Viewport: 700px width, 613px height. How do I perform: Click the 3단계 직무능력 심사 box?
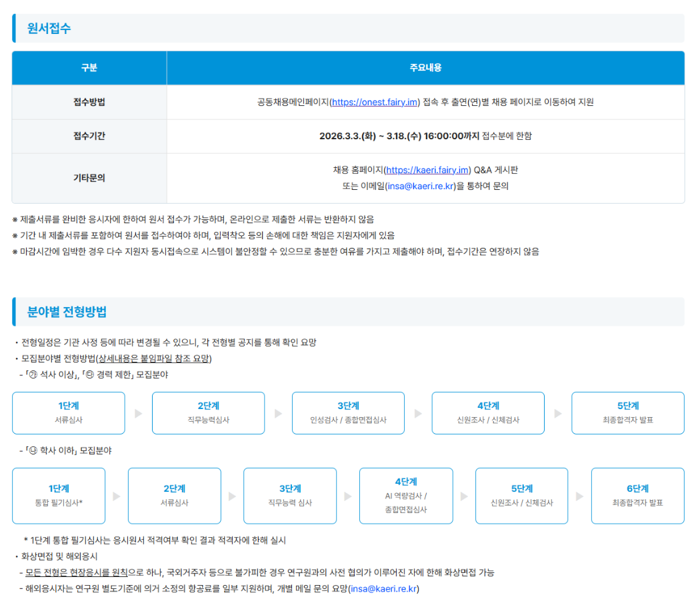(x=290, y=496)
